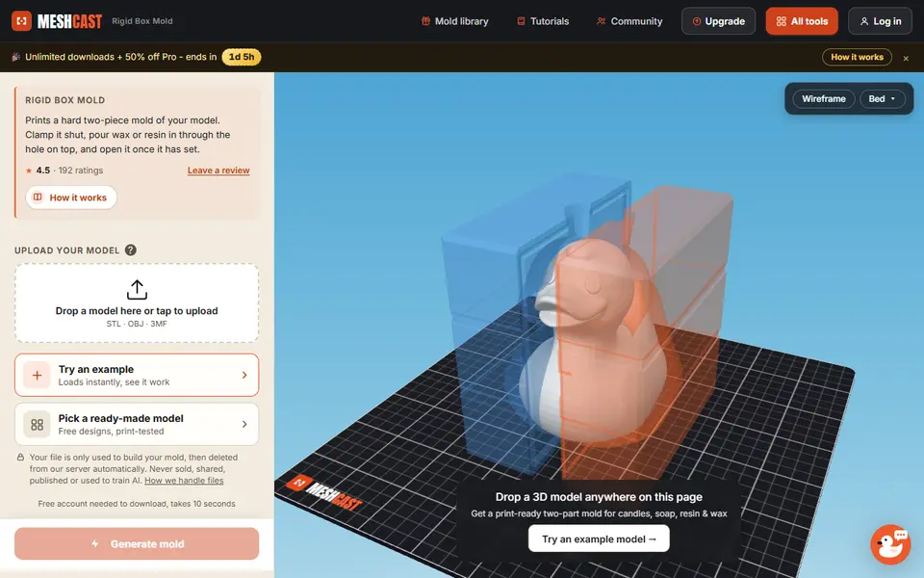Open the How we handle files link
This screenshot has width=924, height=578.
coord(184,481)
